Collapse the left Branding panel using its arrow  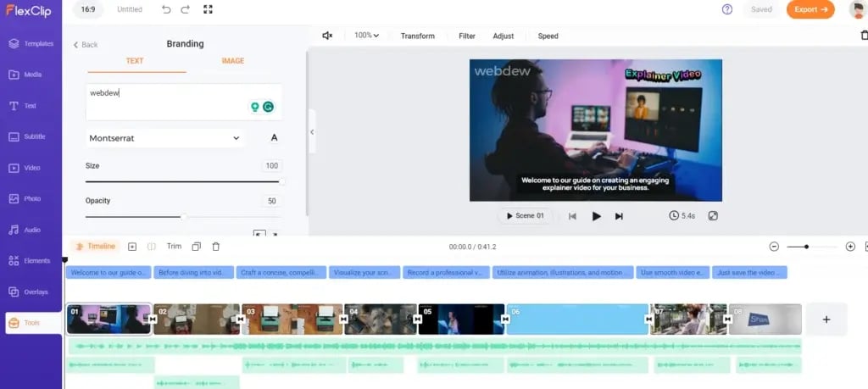[312, 132]
